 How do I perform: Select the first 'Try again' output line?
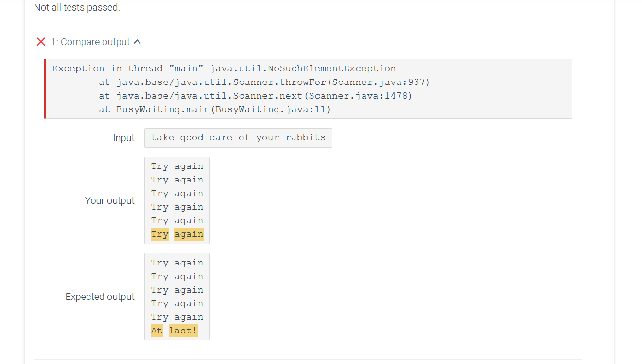(x=176, y=165)
